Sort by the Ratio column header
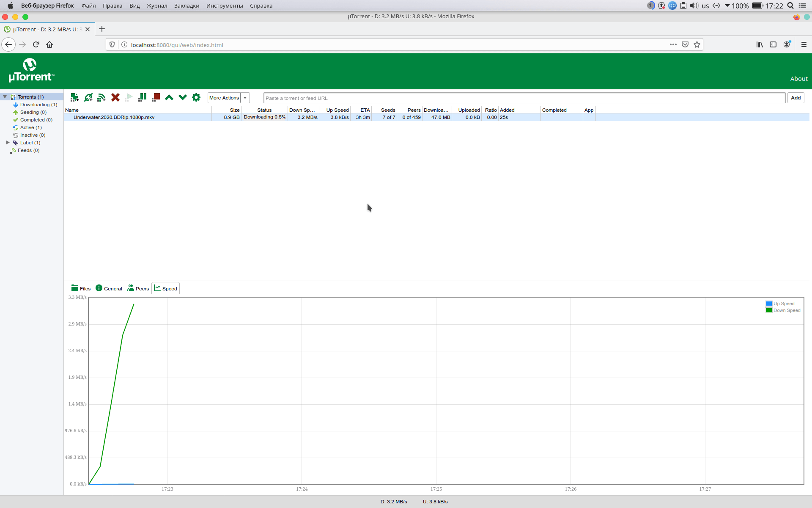 490,110
